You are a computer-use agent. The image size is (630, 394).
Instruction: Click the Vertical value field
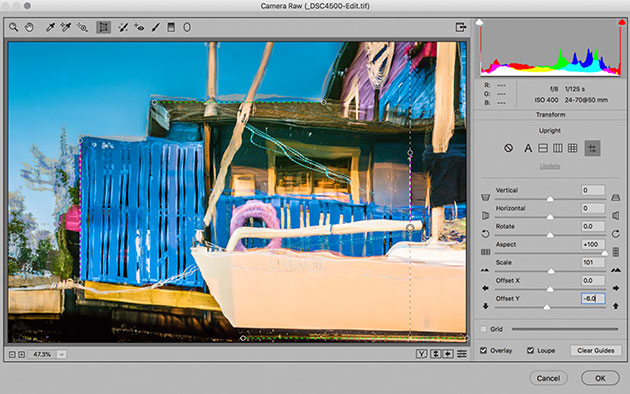tap(593, 190)
